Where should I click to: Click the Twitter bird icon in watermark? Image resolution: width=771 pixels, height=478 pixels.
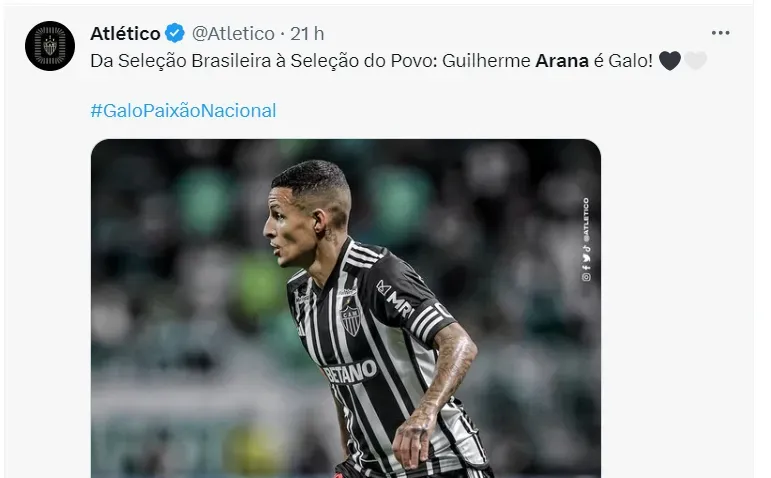pos(586,257)
